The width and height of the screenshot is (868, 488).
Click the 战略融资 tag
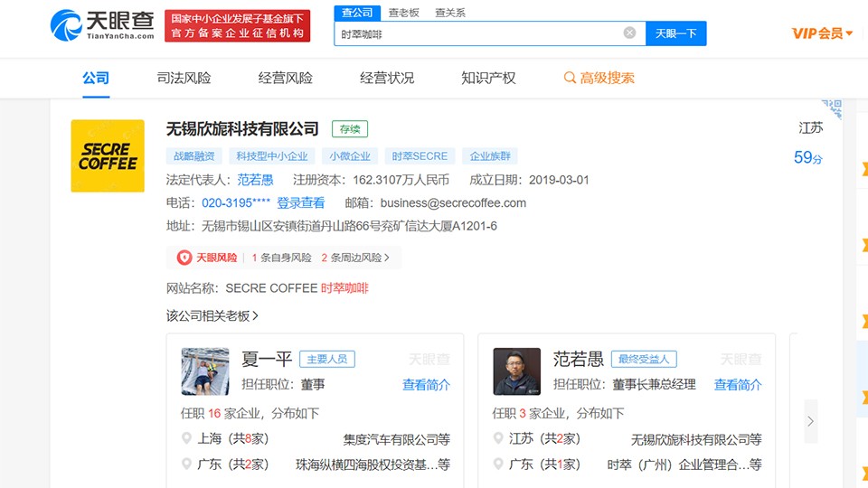[193, 156]
